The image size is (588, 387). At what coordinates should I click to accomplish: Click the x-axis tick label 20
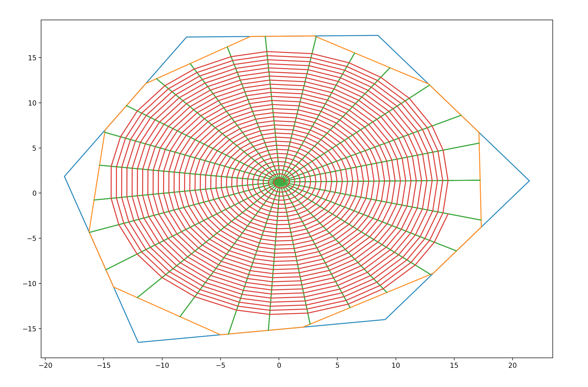(512, 366)
